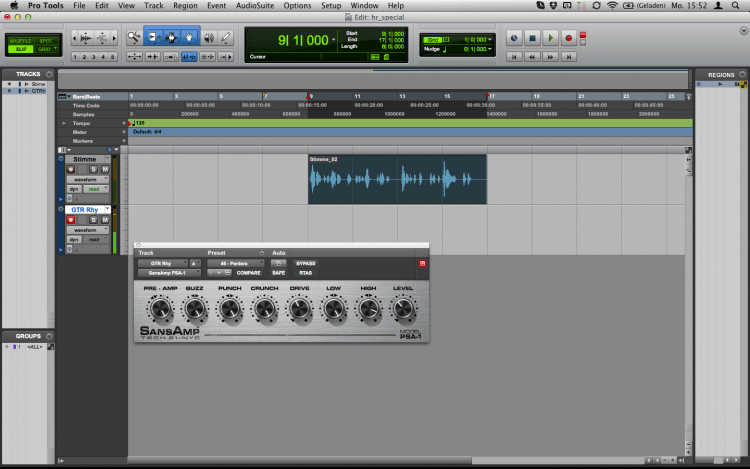Open Stimme track view waveform dropdown
Viewport: 750px width, 469px height.
(88, 180)
